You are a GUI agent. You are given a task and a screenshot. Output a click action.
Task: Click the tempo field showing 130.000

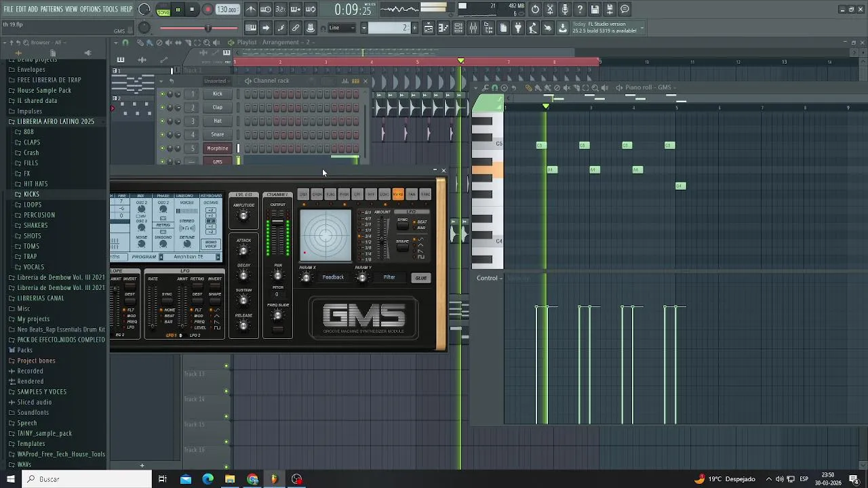pyautogui.click(x=227, y=9)
